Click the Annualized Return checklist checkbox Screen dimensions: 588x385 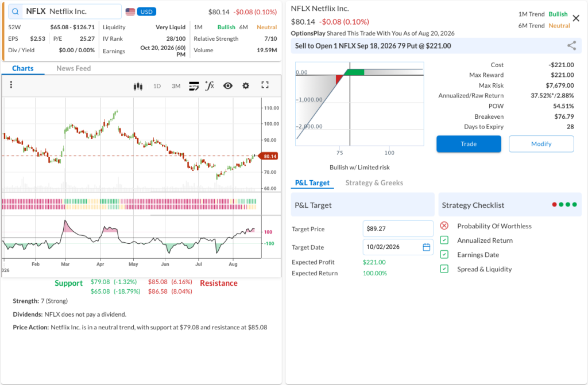click(444, 240)
